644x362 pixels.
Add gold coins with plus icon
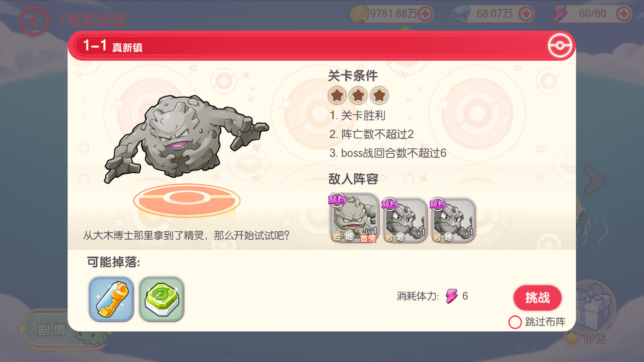(425, 14)
